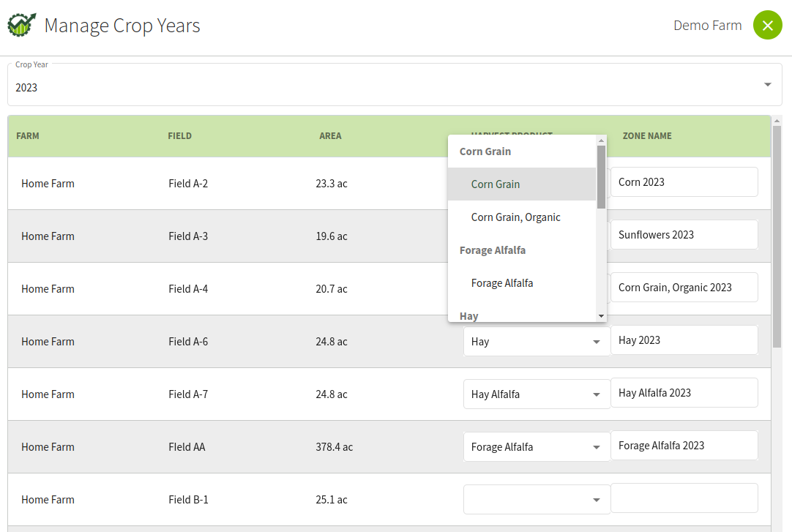The height and width of the screenshot is (532, 792).
Task: Click the 25.1 ac area value
Action: coord(332,500)
